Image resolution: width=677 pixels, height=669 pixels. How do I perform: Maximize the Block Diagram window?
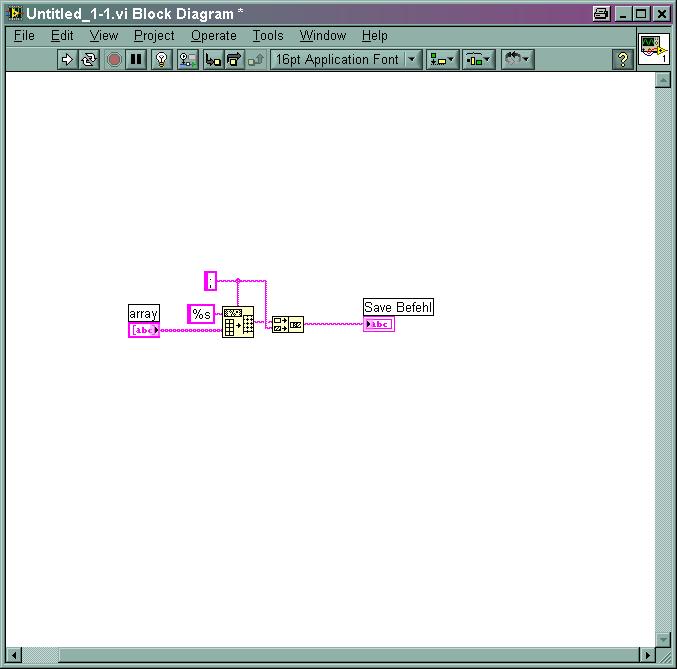[x=641, y=14]
